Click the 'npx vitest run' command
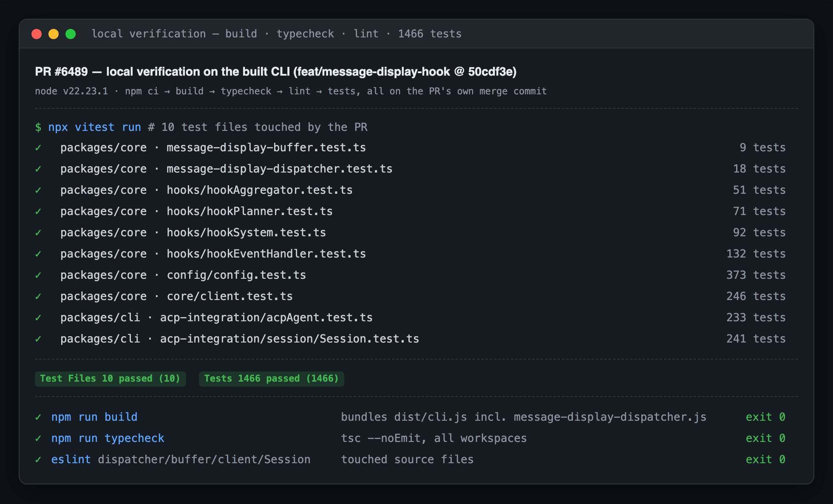 [94, 127]
